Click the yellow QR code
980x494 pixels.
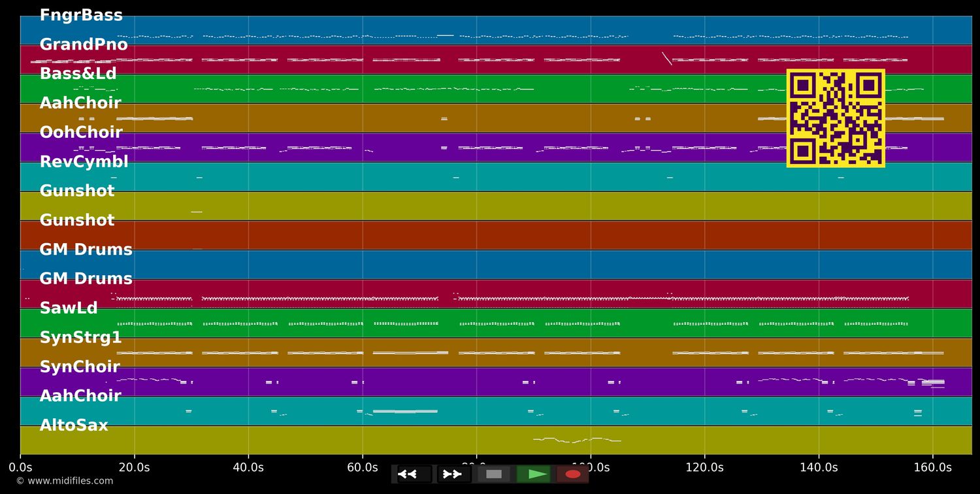(x=836, y=118)
